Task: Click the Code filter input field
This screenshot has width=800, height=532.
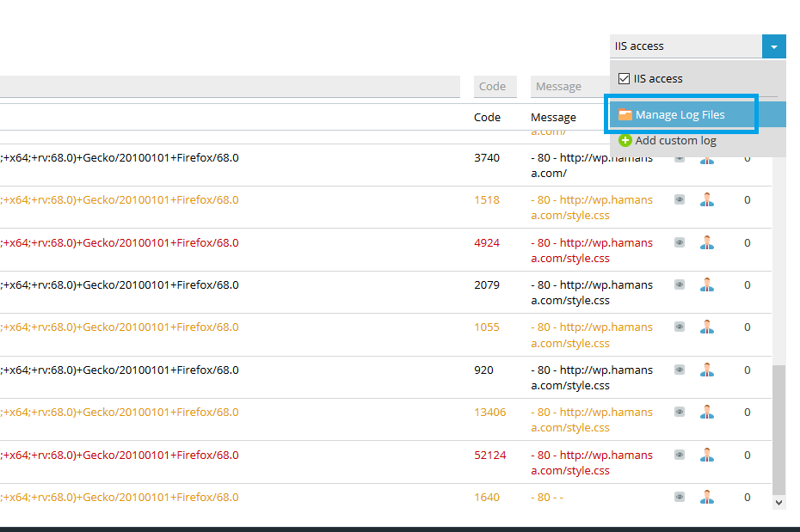Action: pos(495,87)
